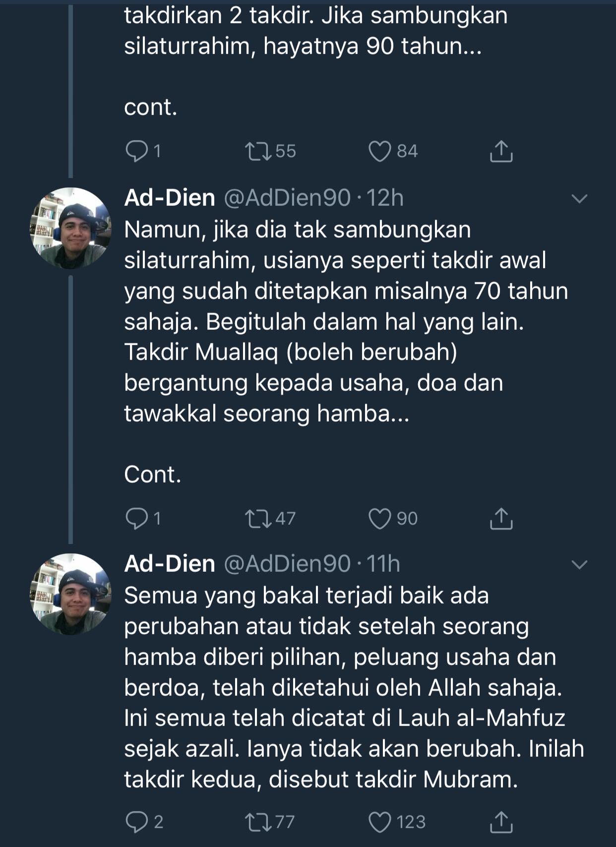The image size is (616, 847).
Task: Open options chevron on the 11h tweet
Action: coord(579,565)
